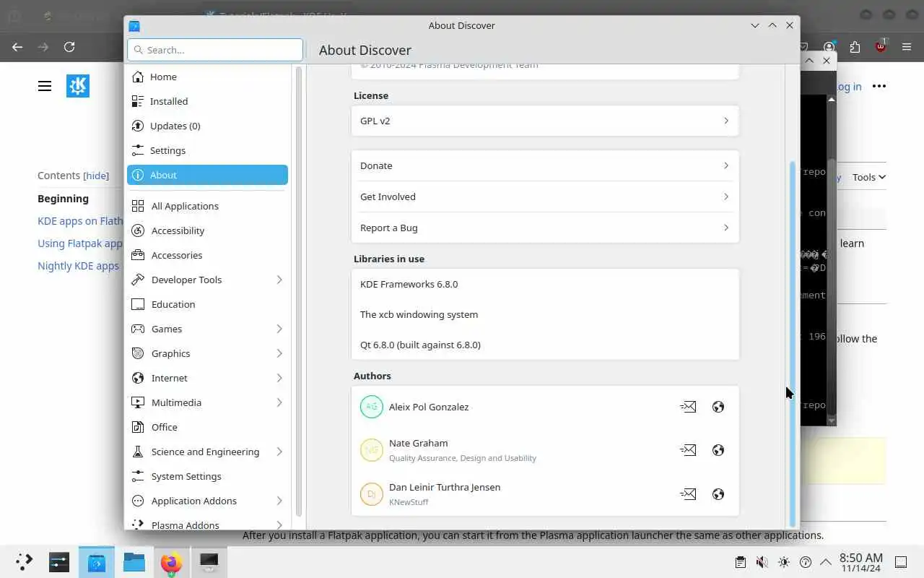Click the Accessibility category icon
The height and width of the screenshot is (578, 924).
tap(138, 230)
